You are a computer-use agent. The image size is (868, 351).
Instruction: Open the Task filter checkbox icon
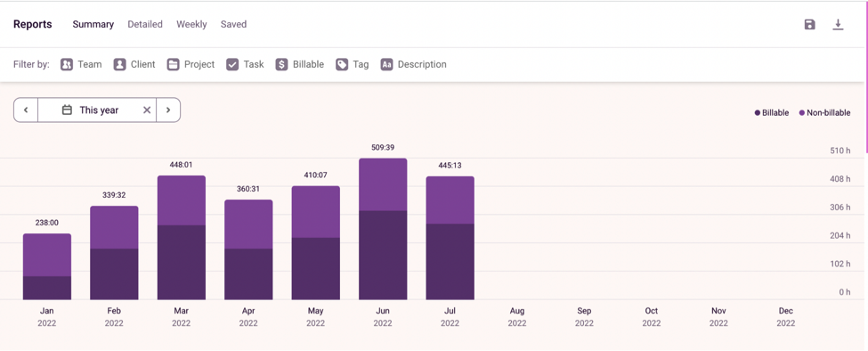tap(232, 64)
